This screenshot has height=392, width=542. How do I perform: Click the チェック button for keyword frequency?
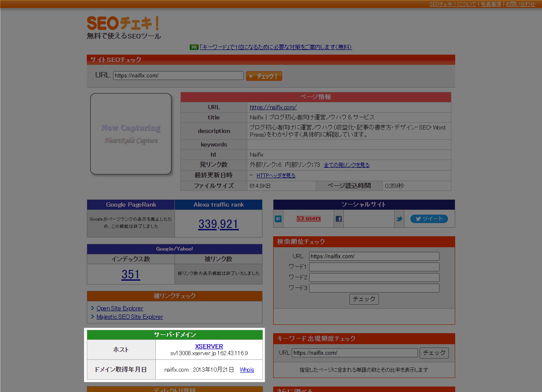point(434,353)
